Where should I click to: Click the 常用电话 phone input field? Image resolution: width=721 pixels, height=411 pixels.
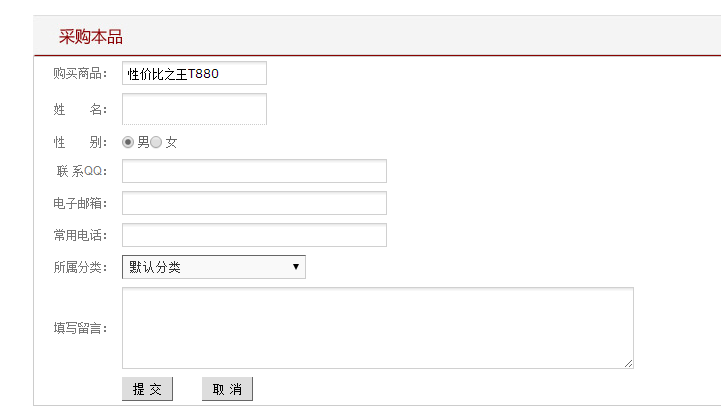(x=254, y=235)
